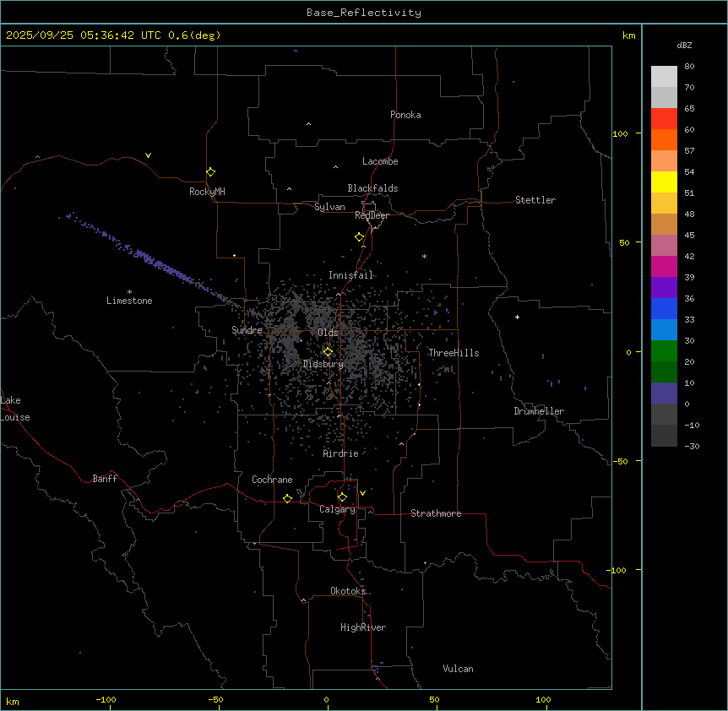Click the Strathmore city label

436,513
